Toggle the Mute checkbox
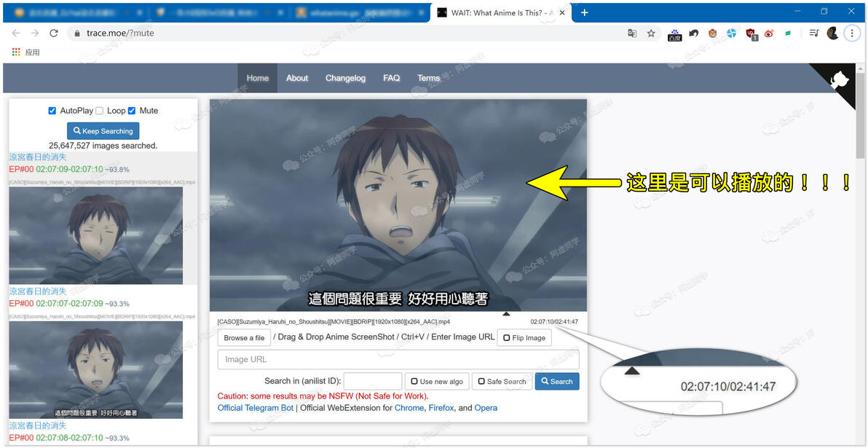This screenshot has height=448, width=868. click(x=132, y=111)
